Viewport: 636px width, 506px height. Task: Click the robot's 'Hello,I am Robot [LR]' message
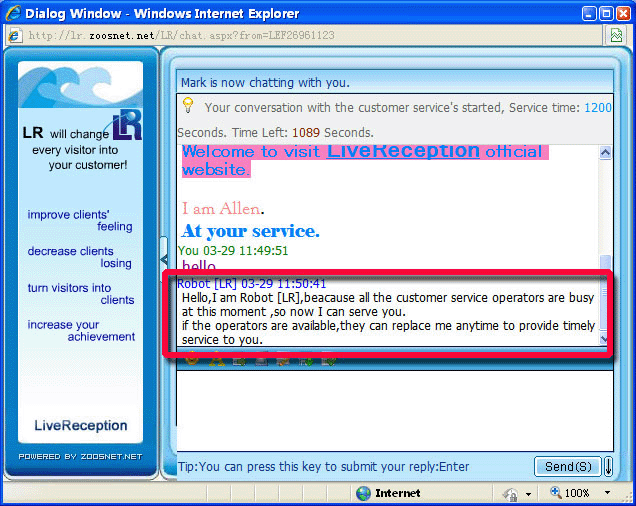(388, 319)
